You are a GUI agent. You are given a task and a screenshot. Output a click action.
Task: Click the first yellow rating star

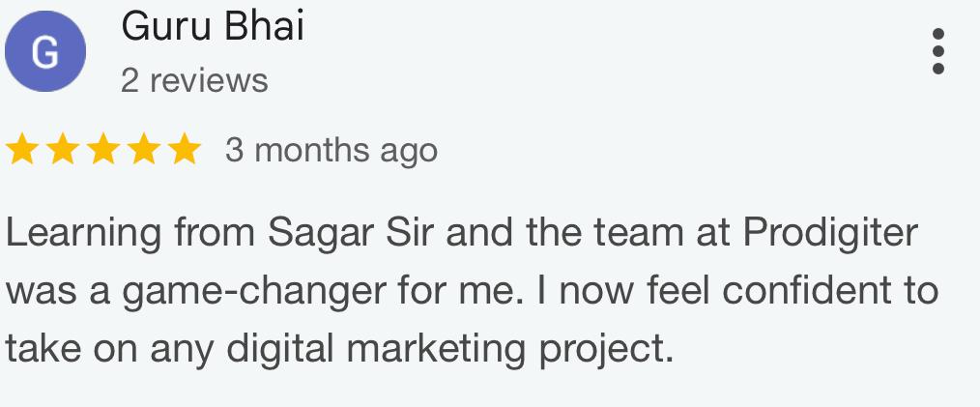click(x=23, y=151)
